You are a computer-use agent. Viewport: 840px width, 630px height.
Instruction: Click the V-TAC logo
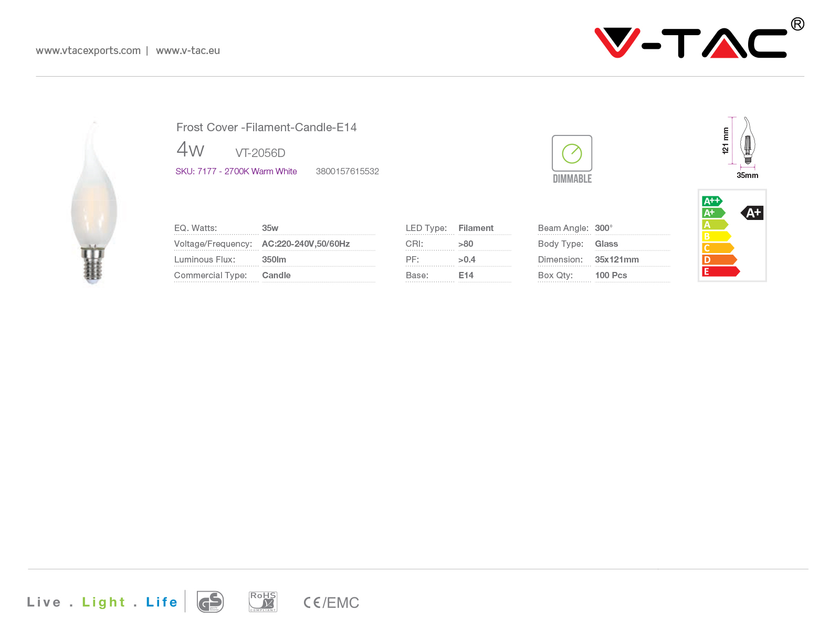(x=699, y=39)
